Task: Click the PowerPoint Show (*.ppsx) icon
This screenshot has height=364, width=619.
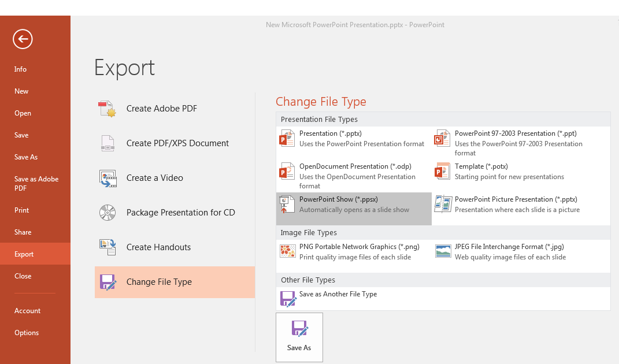Action: [287, 204]
